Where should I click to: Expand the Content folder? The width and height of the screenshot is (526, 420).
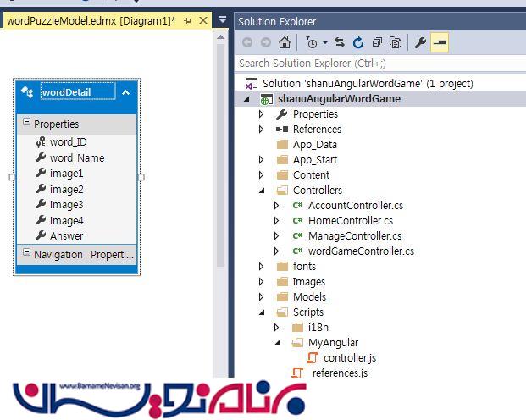[262, 174]
